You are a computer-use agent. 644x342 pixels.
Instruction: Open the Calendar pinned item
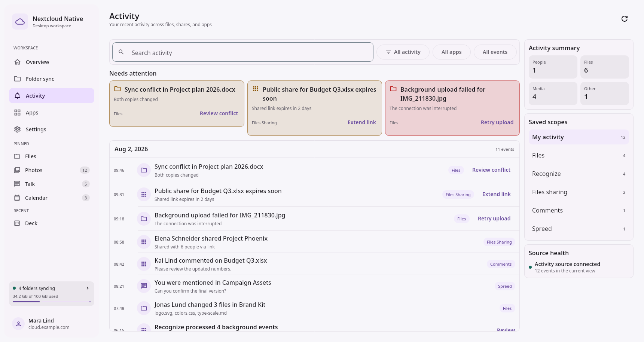point(52,198)
